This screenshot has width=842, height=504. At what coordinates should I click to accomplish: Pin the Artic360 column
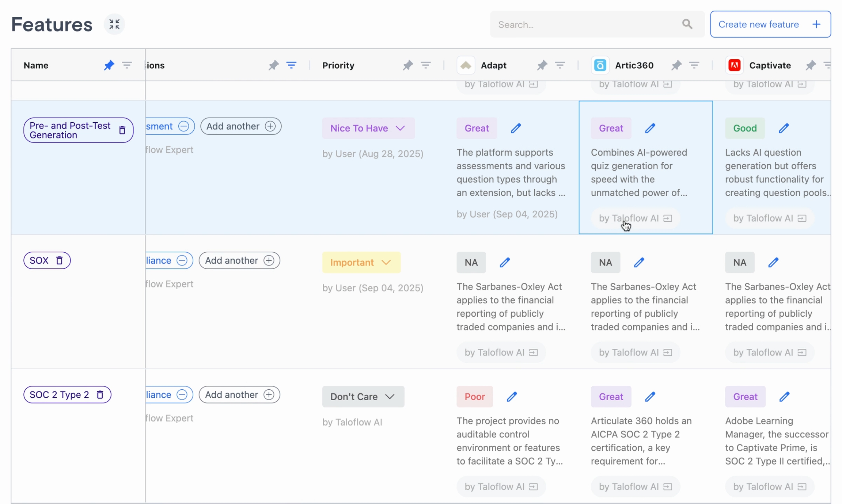pos(676,65)
